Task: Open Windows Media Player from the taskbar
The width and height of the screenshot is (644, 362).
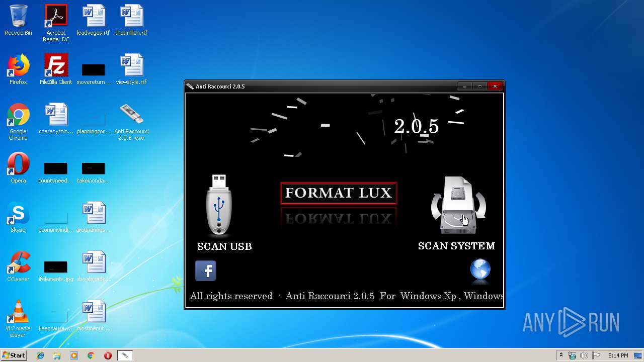Action: pyautogui.click(x=74, y=355)
